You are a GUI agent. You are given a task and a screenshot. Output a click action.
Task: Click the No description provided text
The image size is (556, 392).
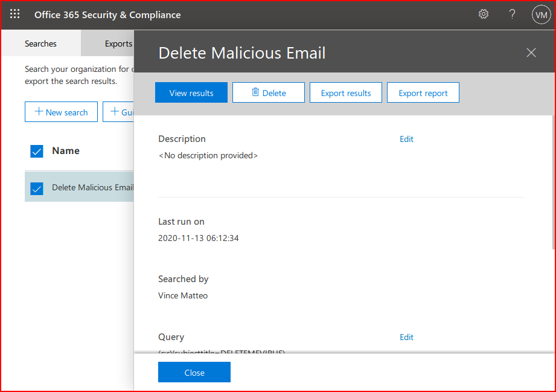tap(208, 155)
